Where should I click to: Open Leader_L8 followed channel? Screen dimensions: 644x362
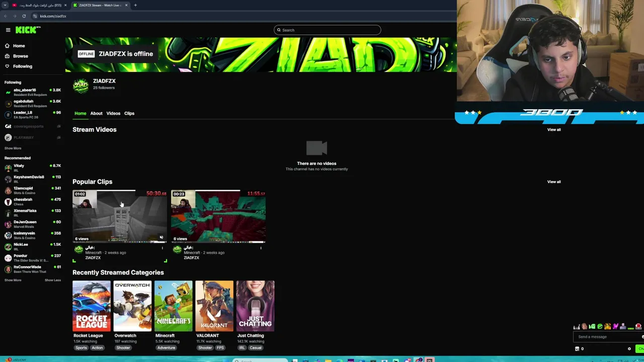(x=33, y=115)
